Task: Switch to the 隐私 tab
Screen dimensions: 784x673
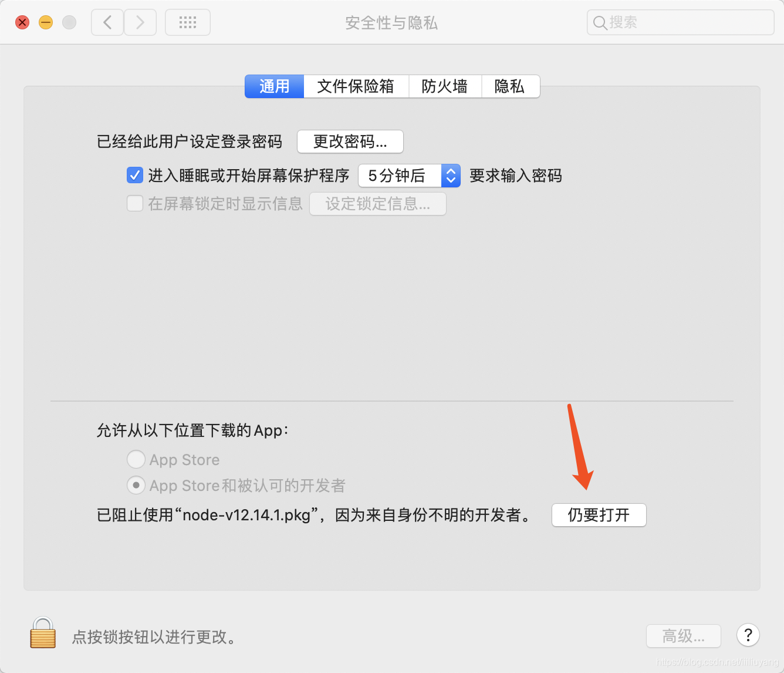Action: point(509,86)
